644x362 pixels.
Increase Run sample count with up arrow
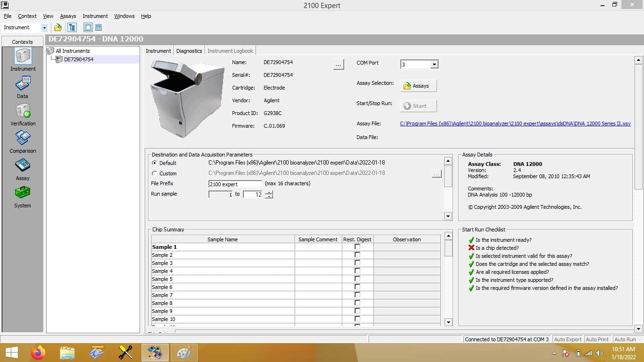point(269,192)
